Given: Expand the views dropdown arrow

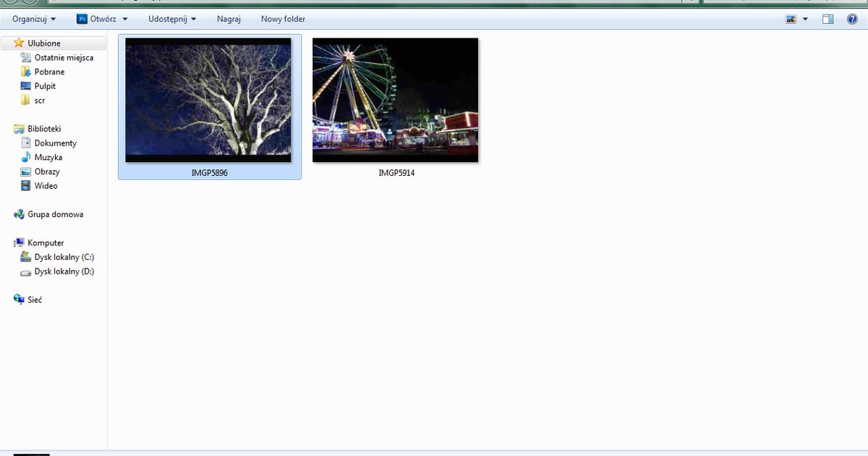Looking at the screenshot, I should click(x=804, y=19).
